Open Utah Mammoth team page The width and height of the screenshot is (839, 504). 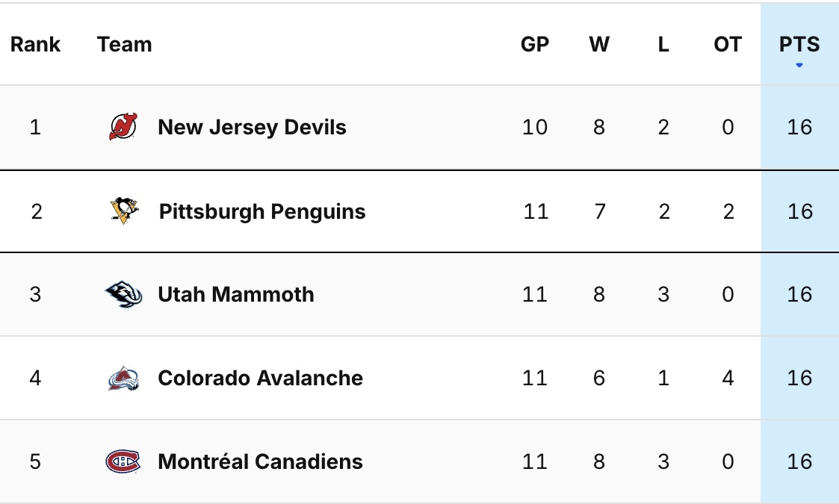[x=236, y=294]
